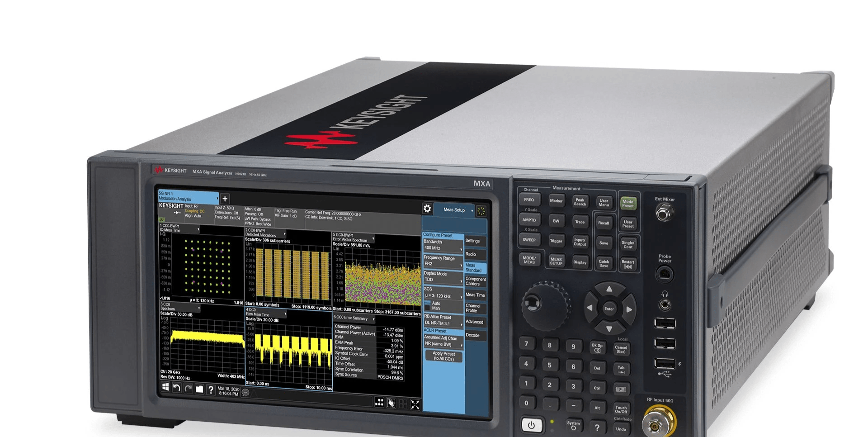Push the FREQ hardkey
The image size is (868, 437).
pos(529,200)
